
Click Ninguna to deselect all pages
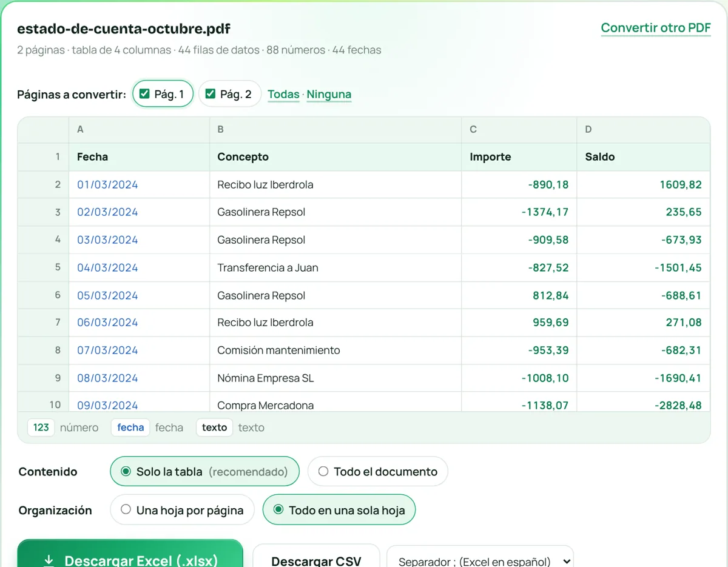(329, 94)
